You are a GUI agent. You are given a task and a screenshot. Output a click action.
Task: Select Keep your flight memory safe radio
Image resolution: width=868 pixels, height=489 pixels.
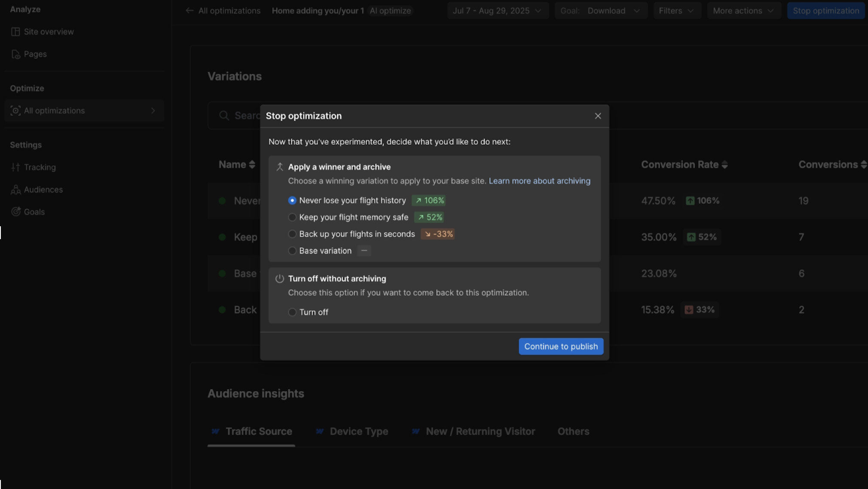292,217
